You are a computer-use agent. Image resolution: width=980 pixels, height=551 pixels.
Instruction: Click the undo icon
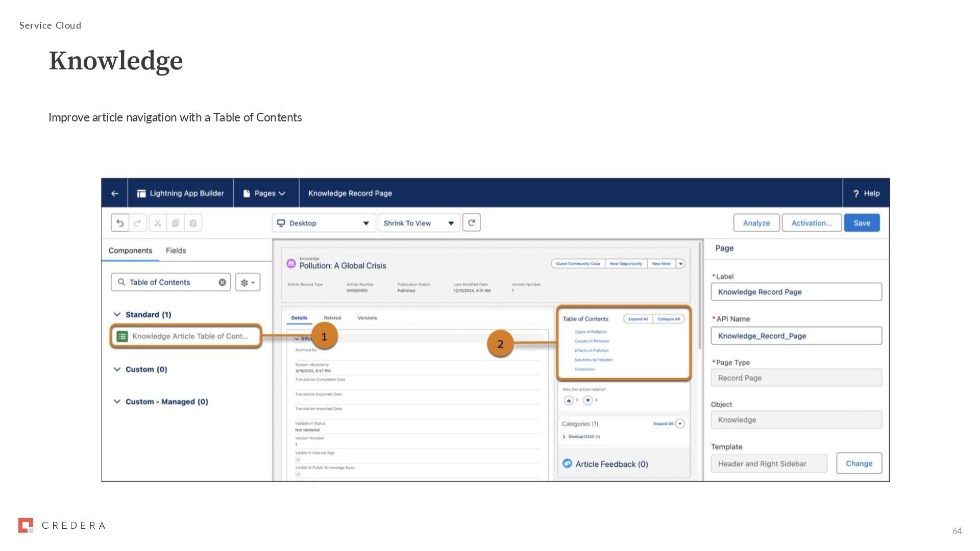pyautogui.click(x=120, y=223)
